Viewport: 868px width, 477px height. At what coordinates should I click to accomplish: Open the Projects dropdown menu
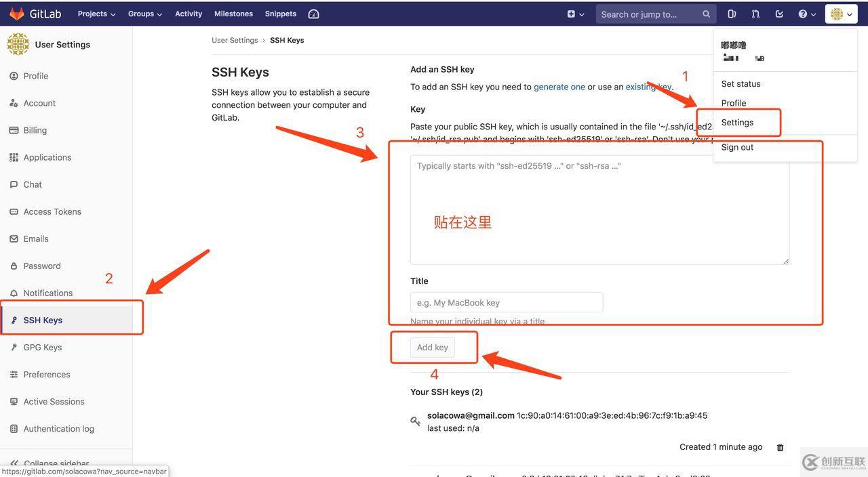pyautogui.click(x=96, y=14)
